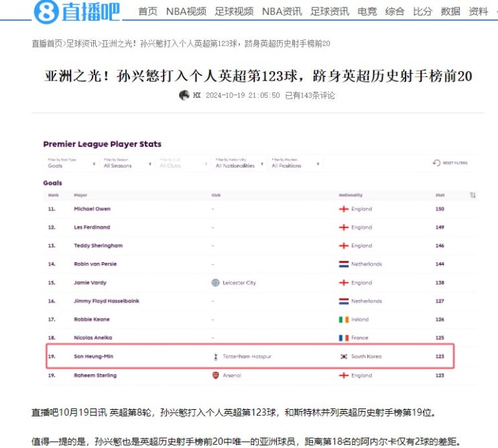The image size is (498, 448).
Task: Click the Tottenham Hotspur club badge
Action: coord(216,357)
